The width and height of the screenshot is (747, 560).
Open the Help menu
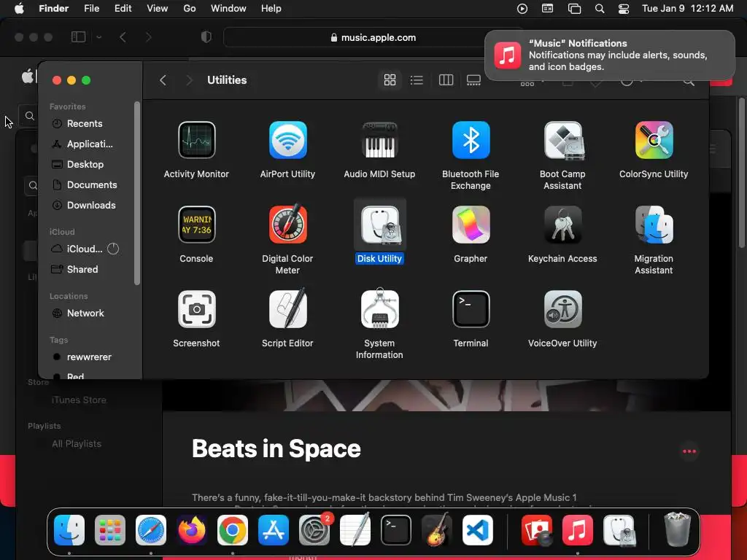(x=271, y=9)
